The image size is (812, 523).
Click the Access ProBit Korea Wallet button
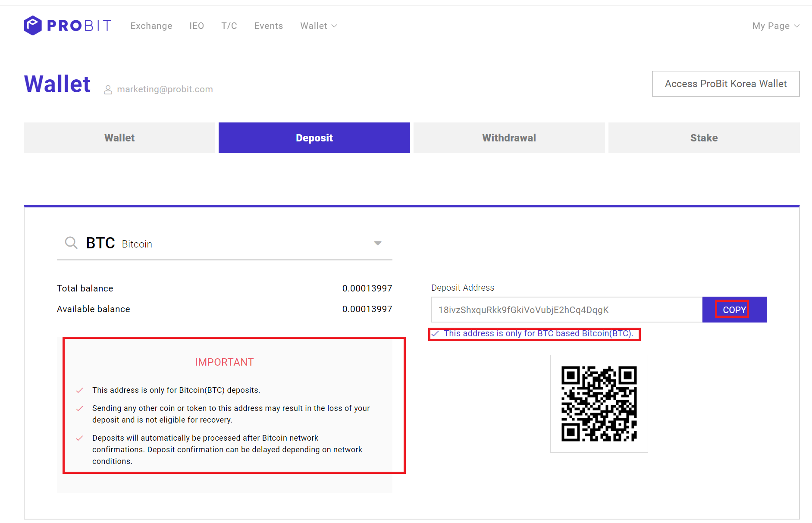[726, 84]
